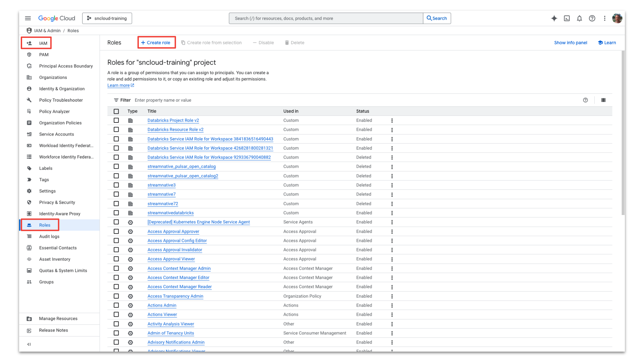Open the Access Approval Approver role link
This screenshot has width=644, height=362.
pos(173,231)
